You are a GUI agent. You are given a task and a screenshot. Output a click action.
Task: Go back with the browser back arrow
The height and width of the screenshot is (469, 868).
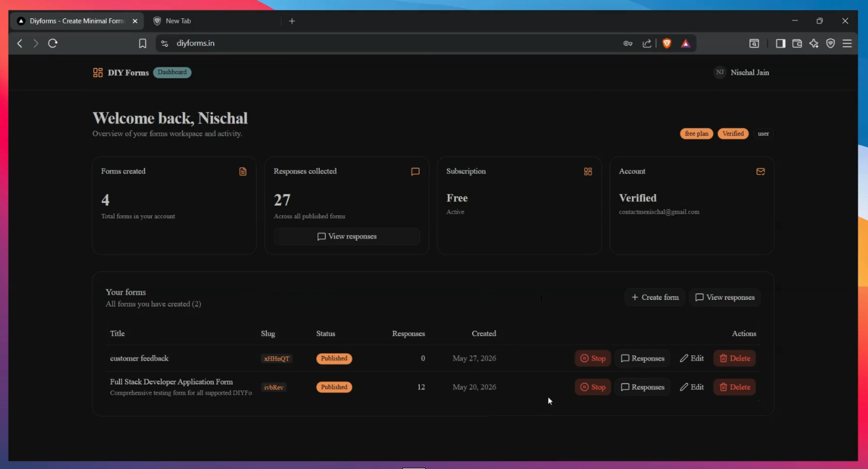pos(20,43)
